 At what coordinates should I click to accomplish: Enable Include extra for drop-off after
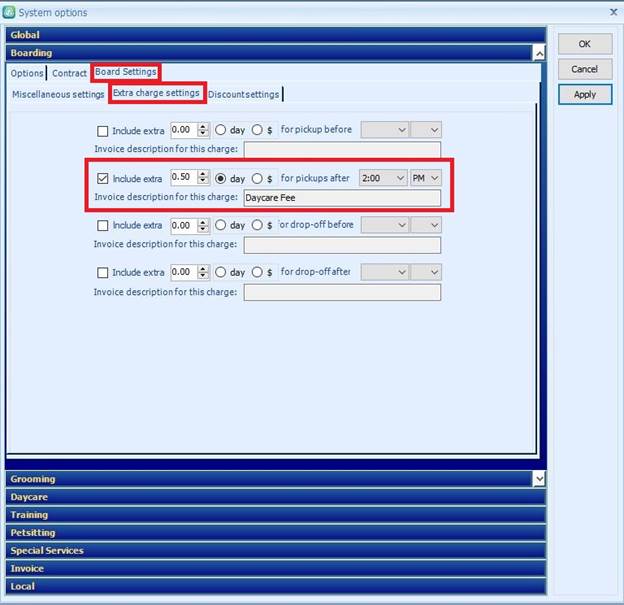point(103,273)
